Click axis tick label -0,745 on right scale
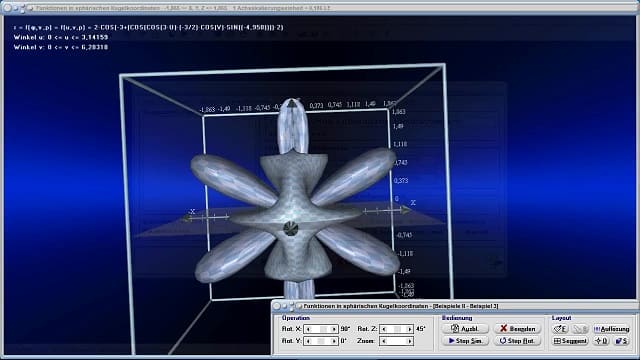The width and height of the screenshot is (640, 360). click(404, 235)
